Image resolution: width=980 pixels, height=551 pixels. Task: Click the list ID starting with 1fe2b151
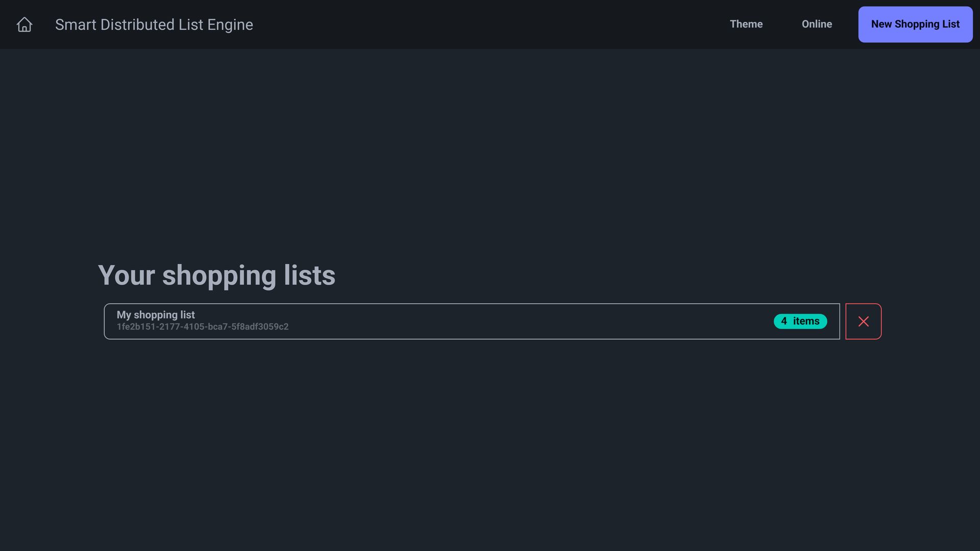pyautogui.click(x=203, y=327)
